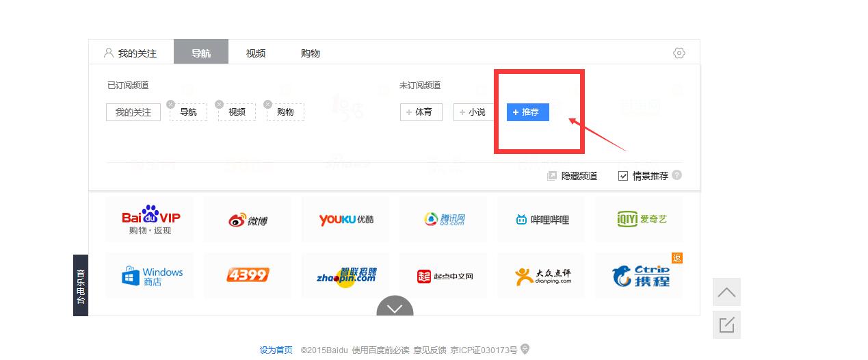Image resolution: width=868 pixels, height=360 pixels.
Task: Add the 体育 channel
Action: 421,112
